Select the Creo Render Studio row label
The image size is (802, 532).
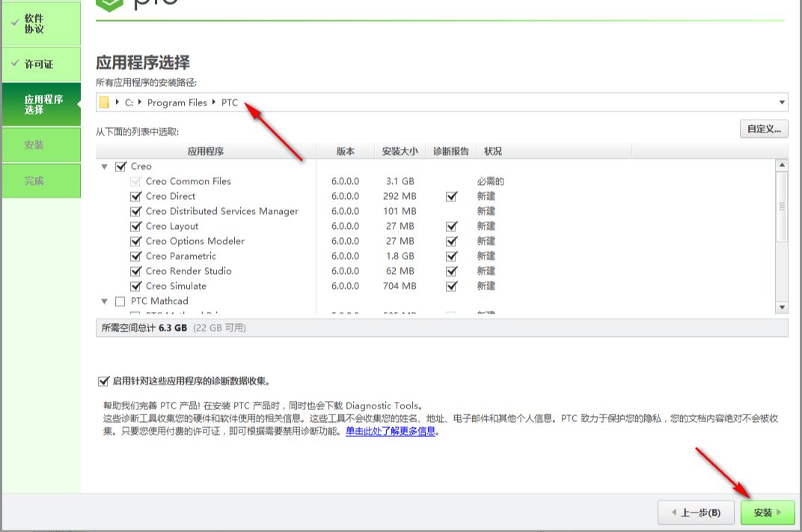point(189,271)
